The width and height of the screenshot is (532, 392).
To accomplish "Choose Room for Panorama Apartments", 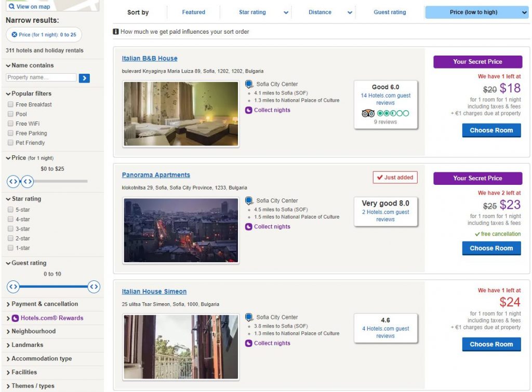I will point(491,248).
